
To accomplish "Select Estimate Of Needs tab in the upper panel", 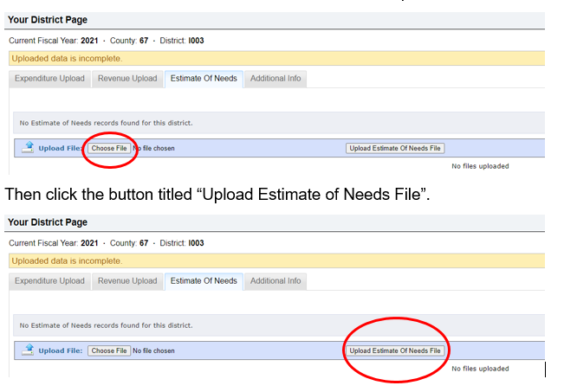I will (x=204, y=79).
